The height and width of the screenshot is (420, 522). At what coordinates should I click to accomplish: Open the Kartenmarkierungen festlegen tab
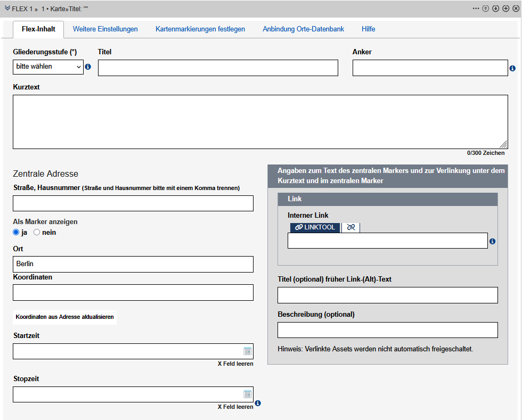coord(200,29)
